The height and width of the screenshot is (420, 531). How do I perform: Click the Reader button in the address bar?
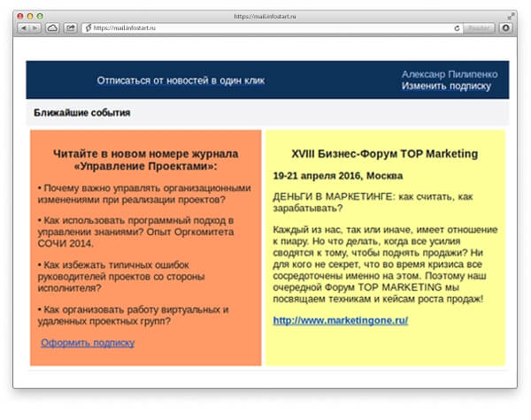479,28
